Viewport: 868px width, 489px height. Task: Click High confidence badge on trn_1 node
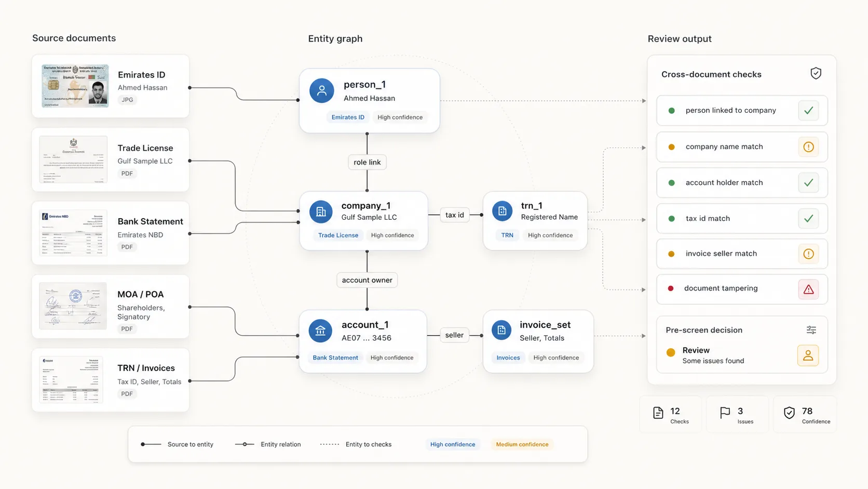pos(550,235)
